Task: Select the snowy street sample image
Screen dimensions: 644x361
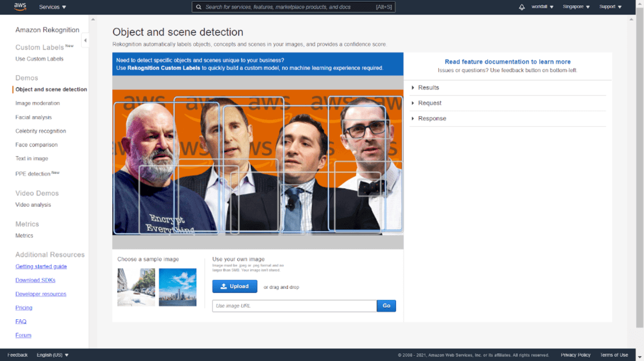Action: (135, 287)
